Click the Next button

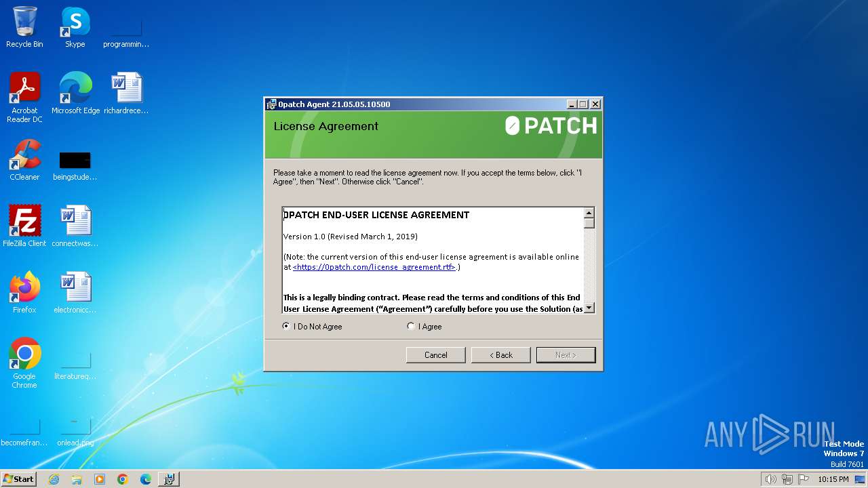(566, 355)
